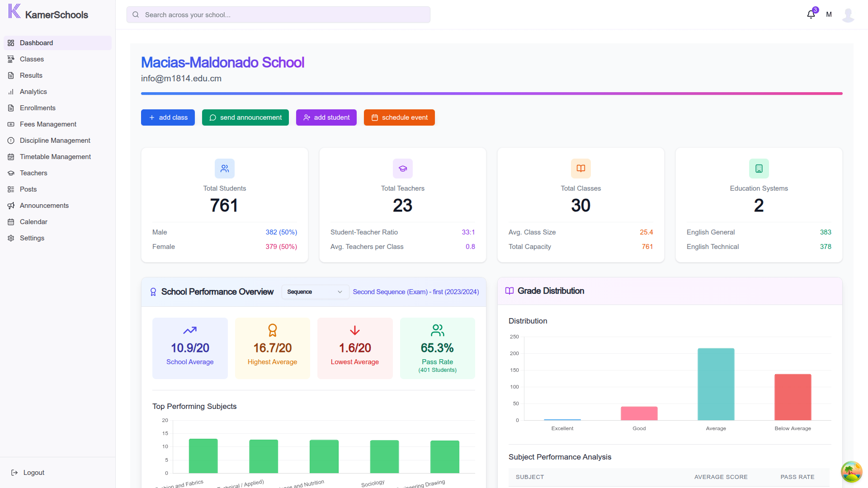
Task: Select the Classes icon in the sidebar
Action: point(11,59)
